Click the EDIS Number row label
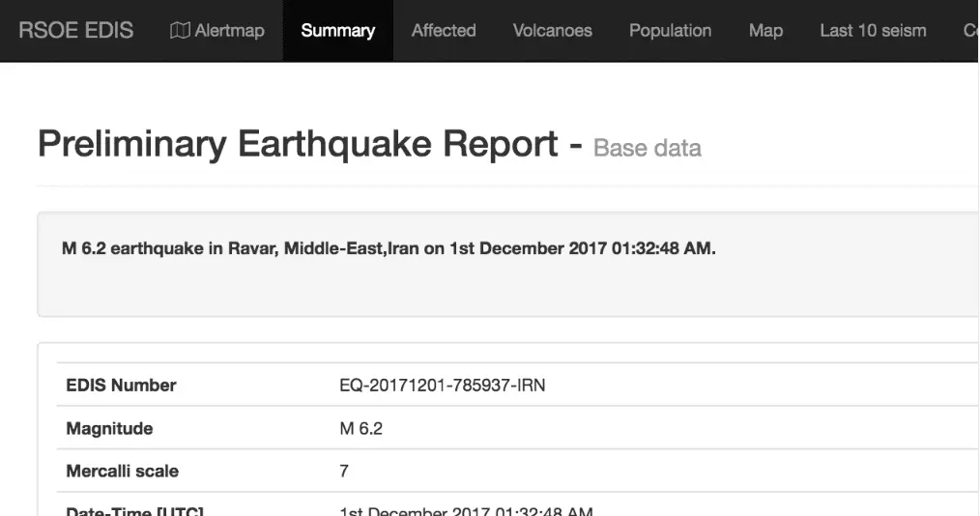This screenshot has width=980, height=516. tap(121, 386)
